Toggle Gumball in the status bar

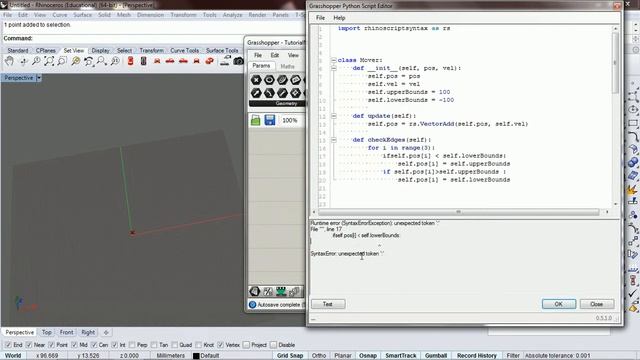click(x=436, y=356)
